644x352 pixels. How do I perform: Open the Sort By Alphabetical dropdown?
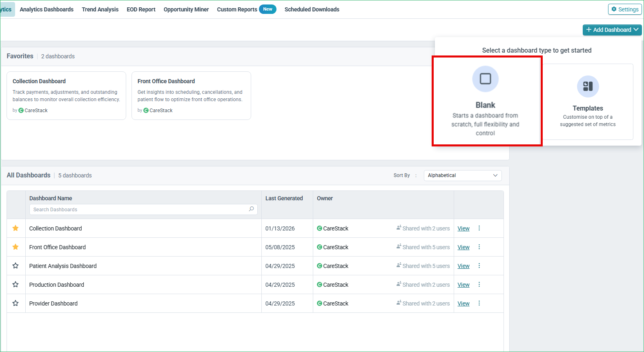463,175
